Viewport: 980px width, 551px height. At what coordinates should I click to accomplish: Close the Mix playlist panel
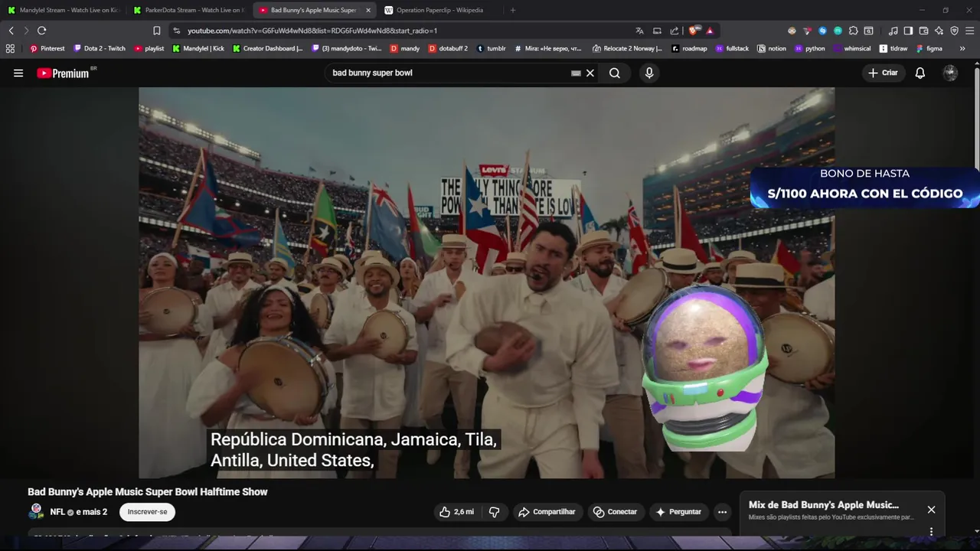coord(931,510)
